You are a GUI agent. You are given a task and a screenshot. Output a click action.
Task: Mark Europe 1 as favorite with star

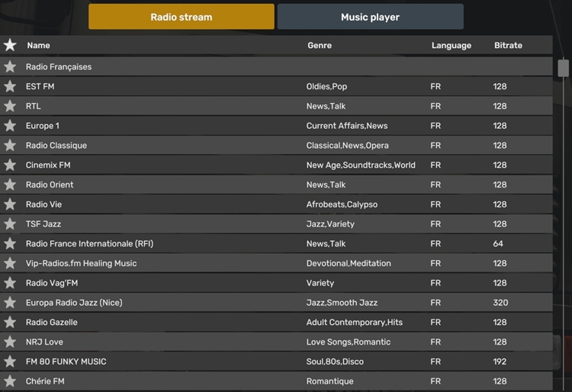pyautogui.click(x=10, y=126)
